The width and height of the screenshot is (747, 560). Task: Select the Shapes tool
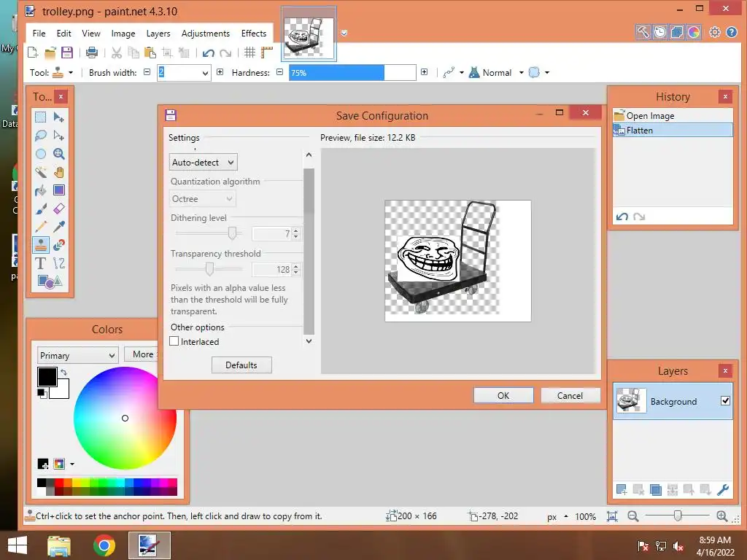49,281
